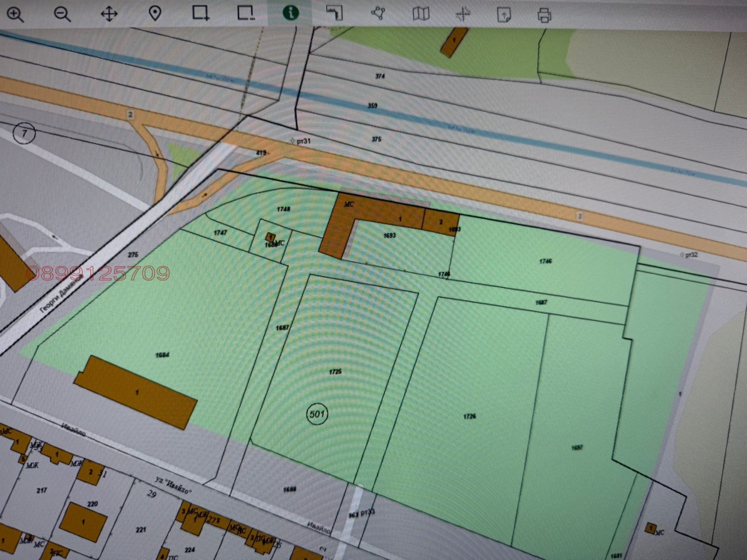
Task: Toggle the green info identify tool
Action: [291, 13]
